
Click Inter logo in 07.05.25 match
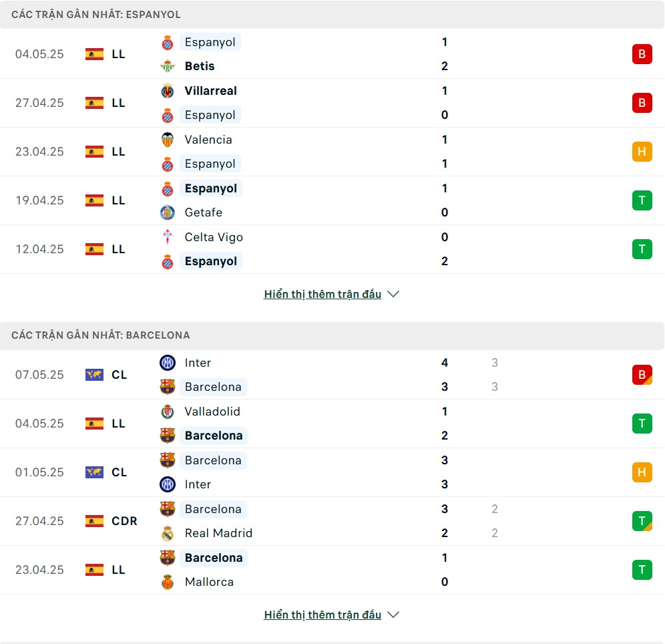[x=168, y=363]
